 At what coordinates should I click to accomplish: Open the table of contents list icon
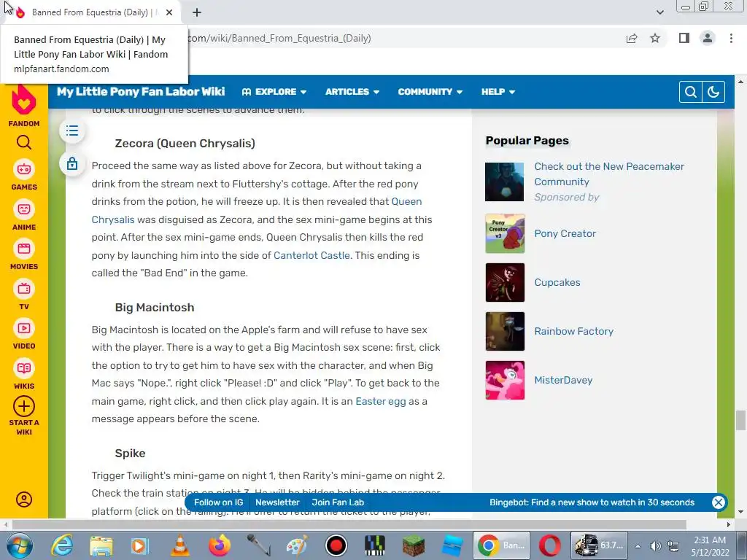click(x=72, y=131)
